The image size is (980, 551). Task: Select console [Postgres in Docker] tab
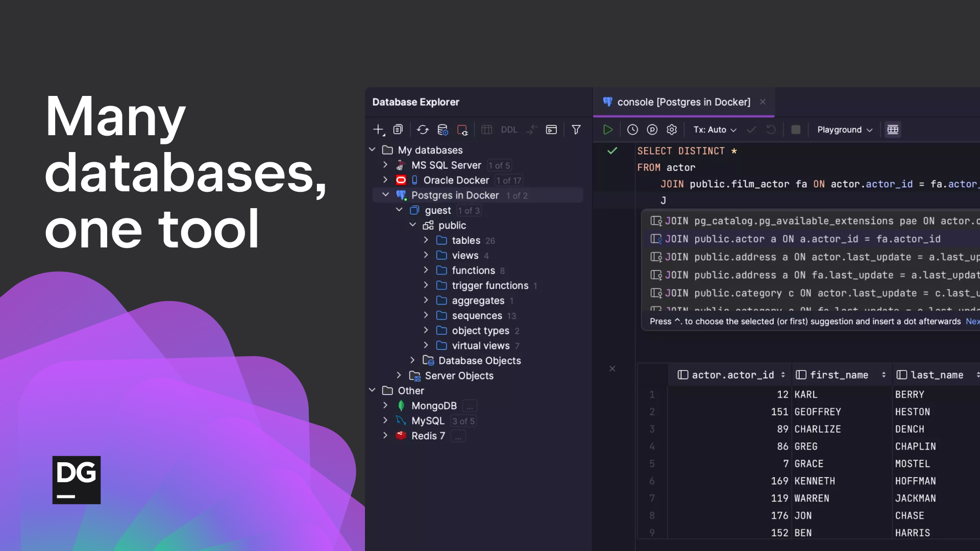click(683, 102)
